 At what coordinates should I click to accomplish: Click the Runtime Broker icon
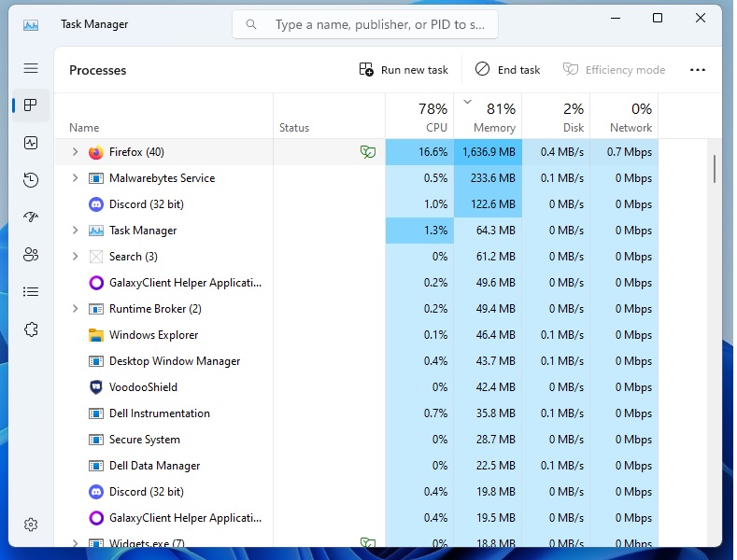pos(96,309)
